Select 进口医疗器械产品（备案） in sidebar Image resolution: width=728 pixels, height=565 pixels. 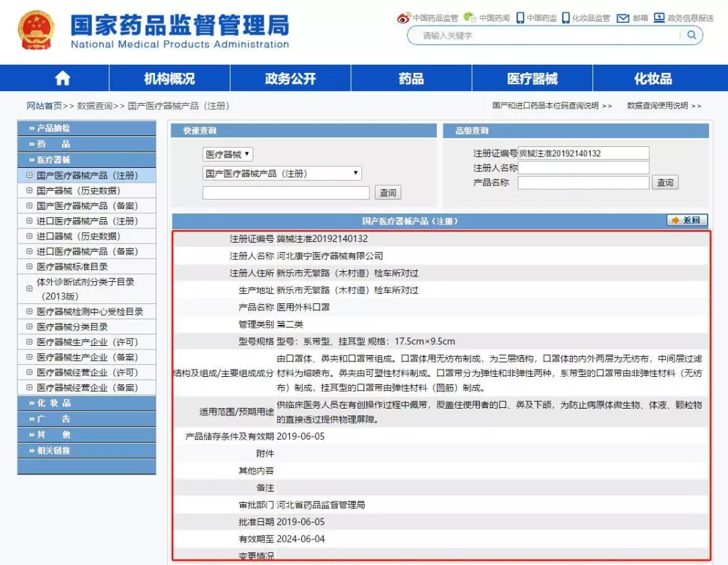pyautogui.click(x=87, y=251)
